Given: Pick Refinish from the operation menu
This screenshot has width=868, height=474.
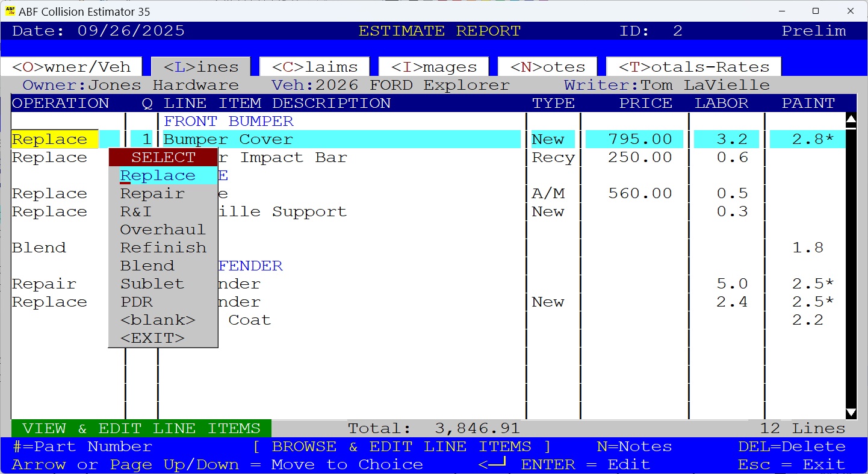Looking at the screenshot, I should pyautogui.click(x=163, y=248).
